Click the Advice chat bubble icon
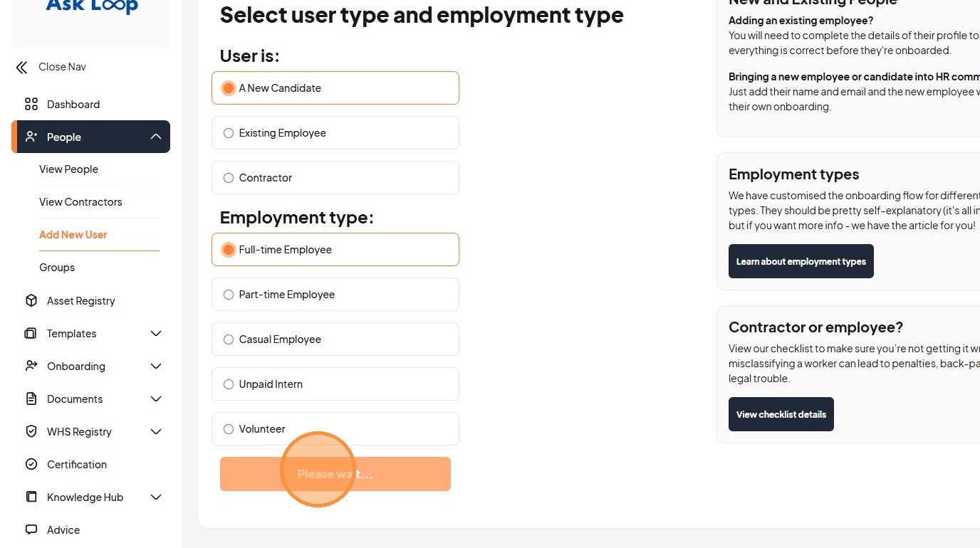The width and height of the screenshot is (980, 548). [31, 530]
